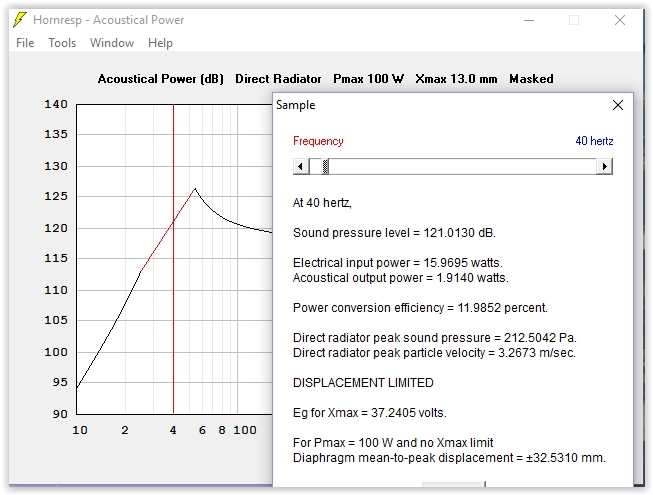
Task: Click 'For Pmax = 100 W and no Xmax limit' line
Action: (393, 443)
